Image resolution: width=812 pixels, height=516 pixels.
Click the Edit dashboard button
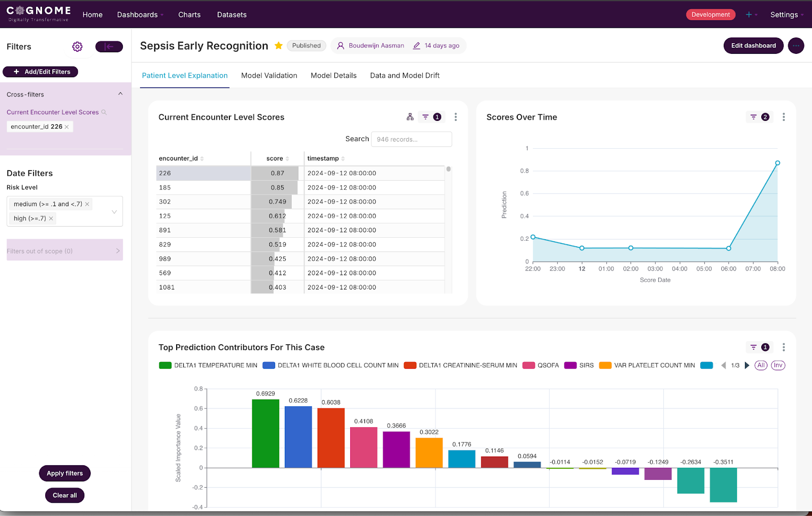click(x=753, y=46)
